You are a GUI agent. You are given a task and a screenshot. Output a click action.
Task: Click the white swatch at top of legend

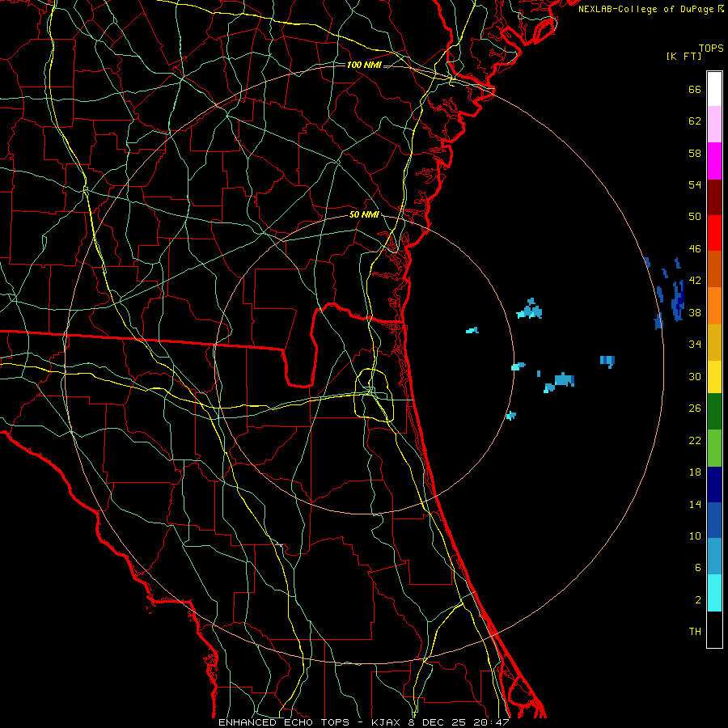tap(714, 89)
